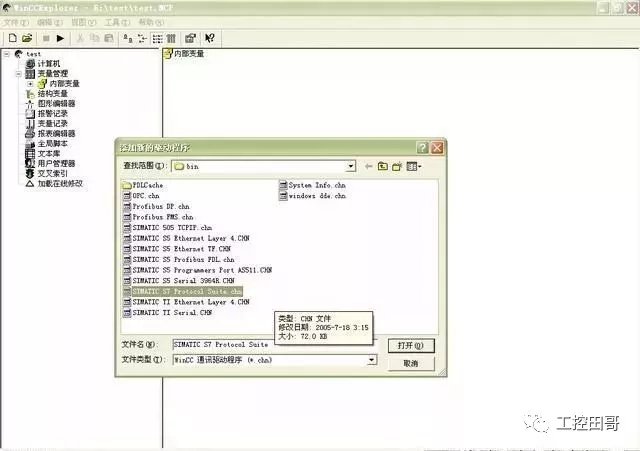
Task: Select 加载在线修改 in the project tree
Action: 60,184
